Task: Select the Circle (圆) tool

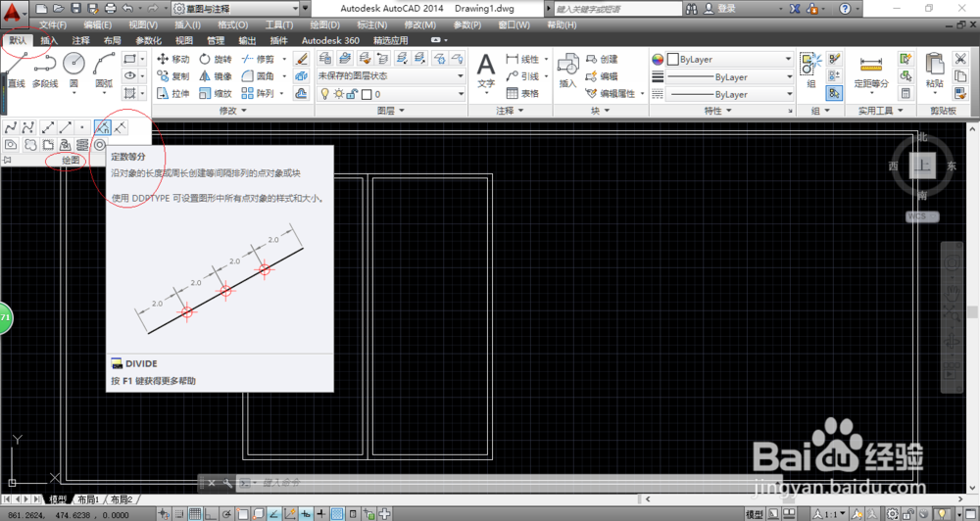Action: [x=73, y=71]
